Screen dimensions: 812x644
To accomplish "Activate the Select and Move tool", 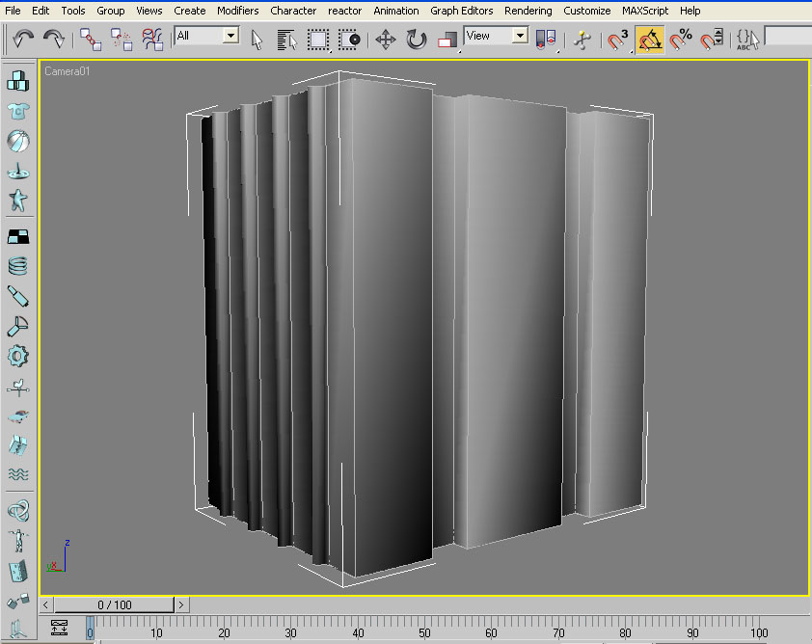I will (x=385, y=40).
